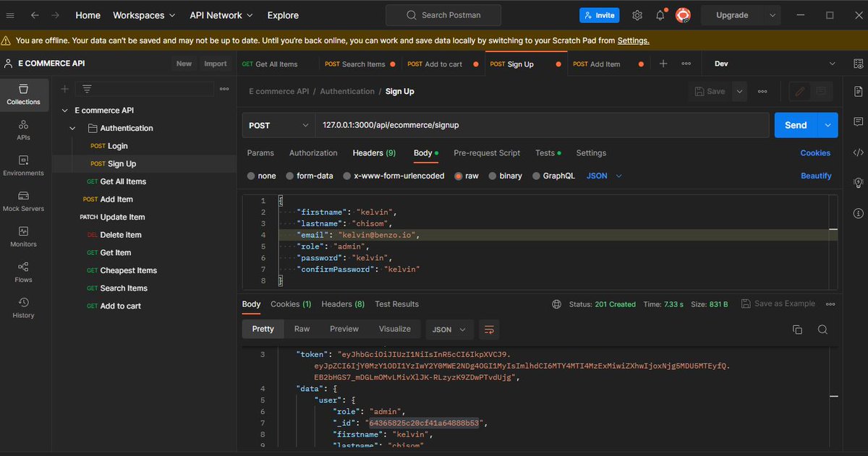Open Settings from the offline banner link
Image resolution: width=868 pixels, height=456 pixels.
(633, 40)
